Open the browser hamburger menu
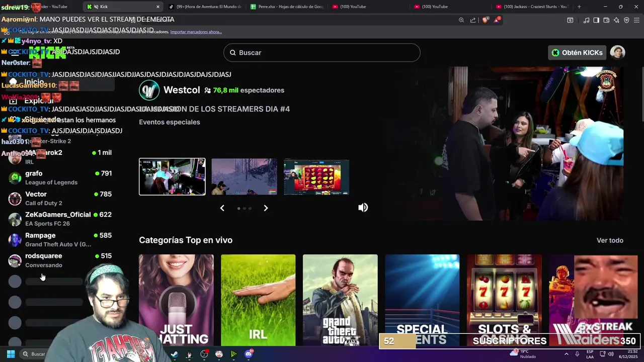 [637, 20]
